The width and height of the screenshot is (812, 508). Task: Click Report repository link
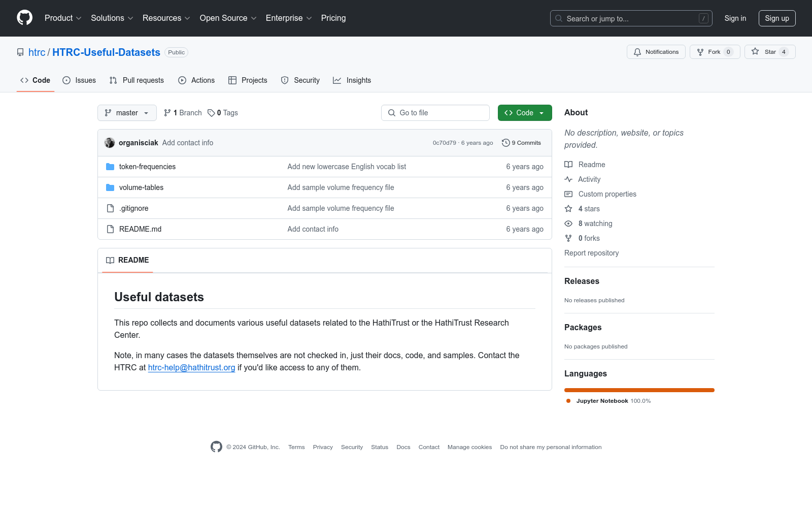pyautogui.click(x=591, y=253)
